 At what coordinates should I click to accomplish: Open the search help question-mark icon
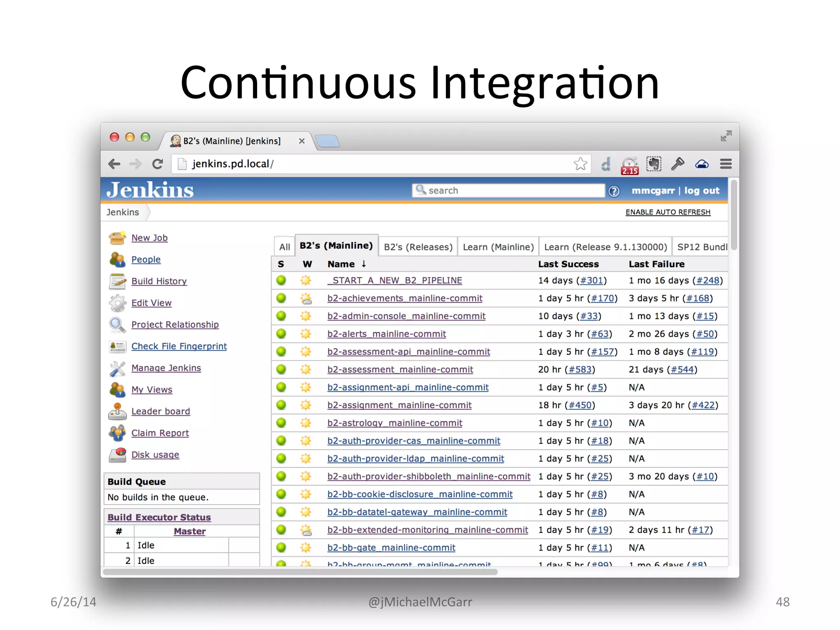click(614, 191)
